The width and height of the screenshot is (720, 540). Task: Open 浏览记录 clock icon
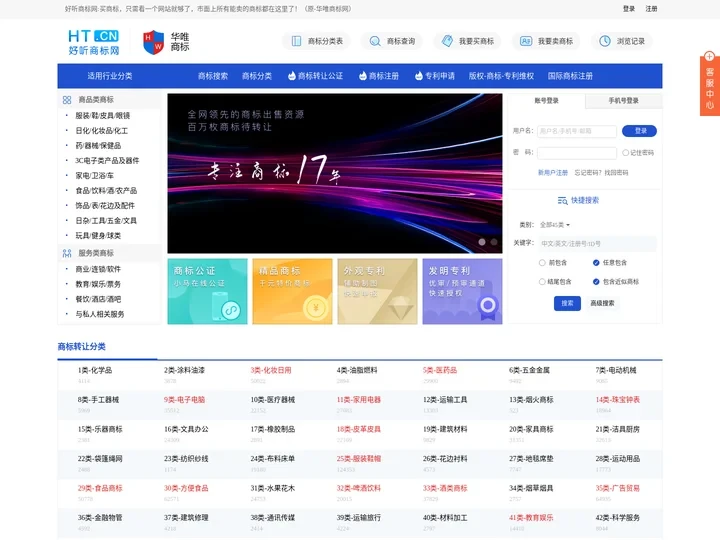tap(605, 41)
